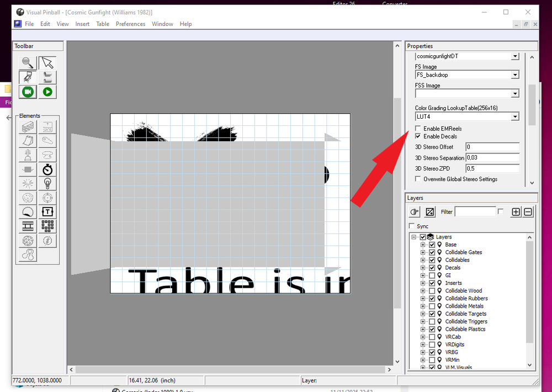Click the green camera test button
This screenshot has width=552, height=392.
[28, 92]
